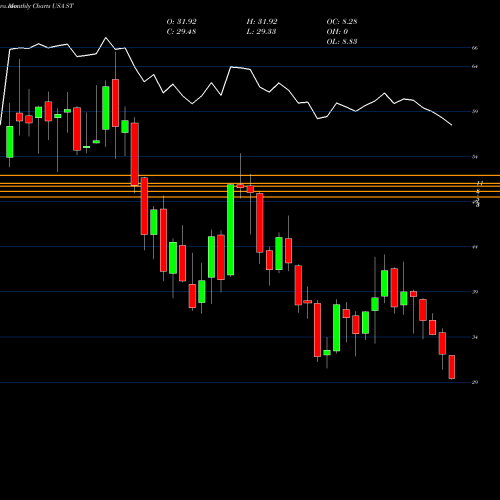
Task: Click the last red candle near 29
Action: 452,367
